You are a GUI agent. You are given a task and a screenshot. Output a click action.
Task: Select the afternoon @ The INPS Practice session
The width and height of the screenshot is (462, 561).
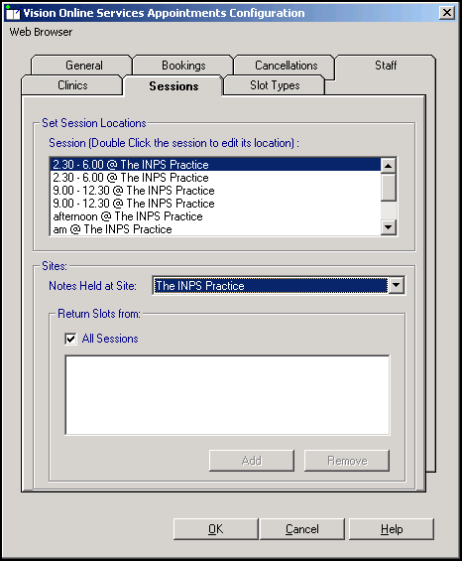pos(128,216)
